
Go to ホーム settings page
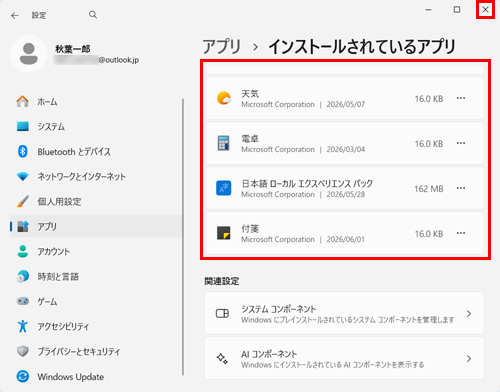96,101
